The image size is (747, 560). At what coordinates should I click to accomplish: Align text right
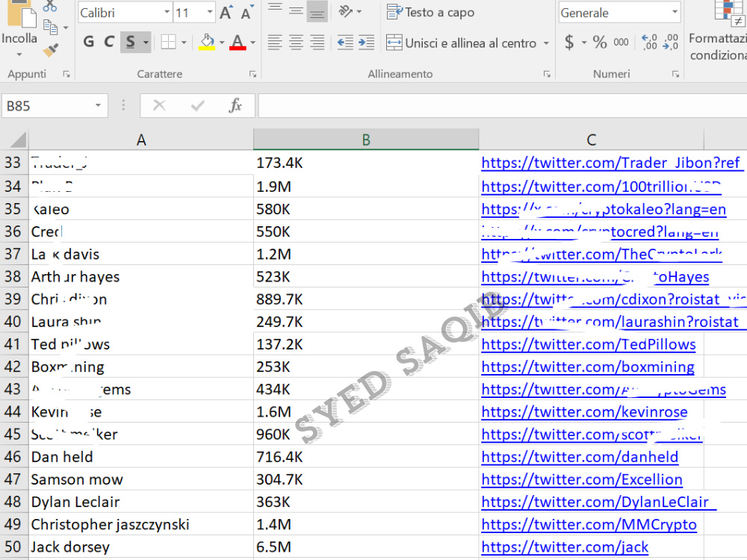[x=317, y=43]
